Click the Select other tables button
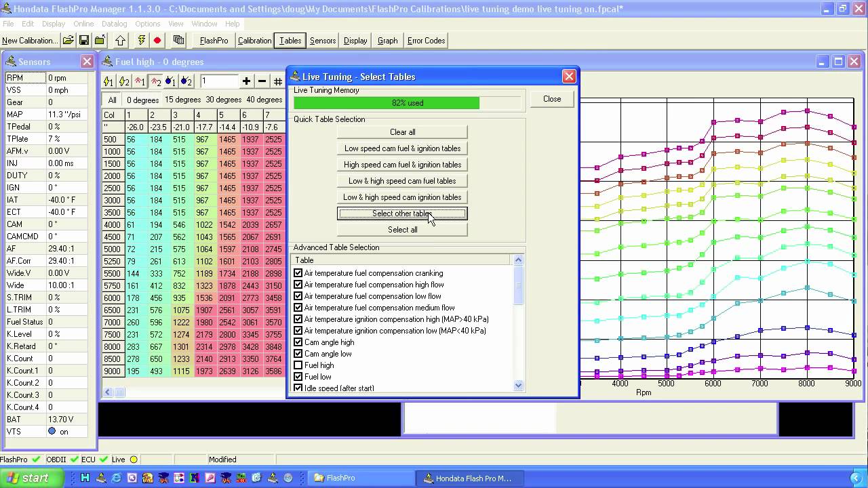Screen dimensions: 868x488 coord(402,213)
